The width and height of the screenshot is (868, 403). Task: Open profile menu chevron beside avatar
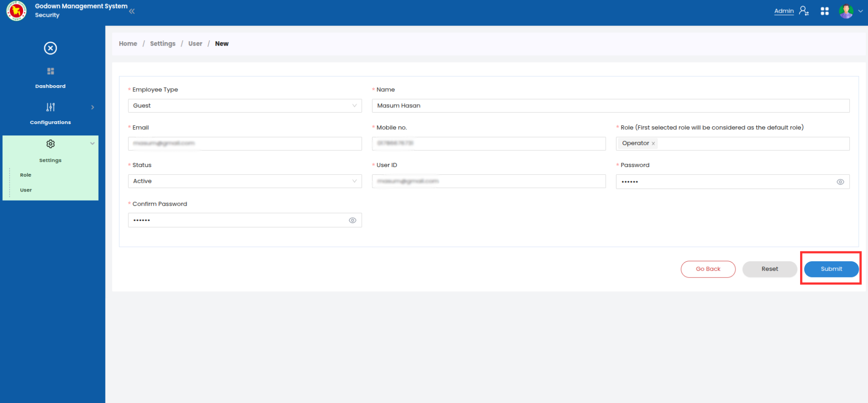coord(860,11)
